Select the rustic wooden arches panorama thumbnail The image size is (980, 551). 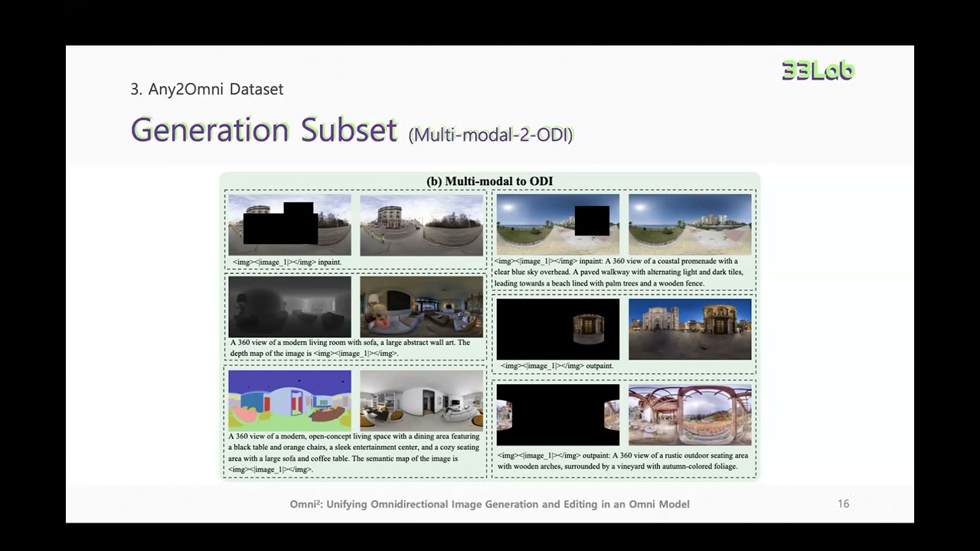coord(690,415)
